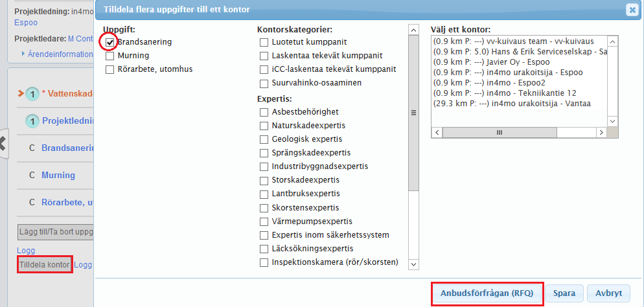Tick the Luotetut kumppanit category checkbox

(264, 42)
